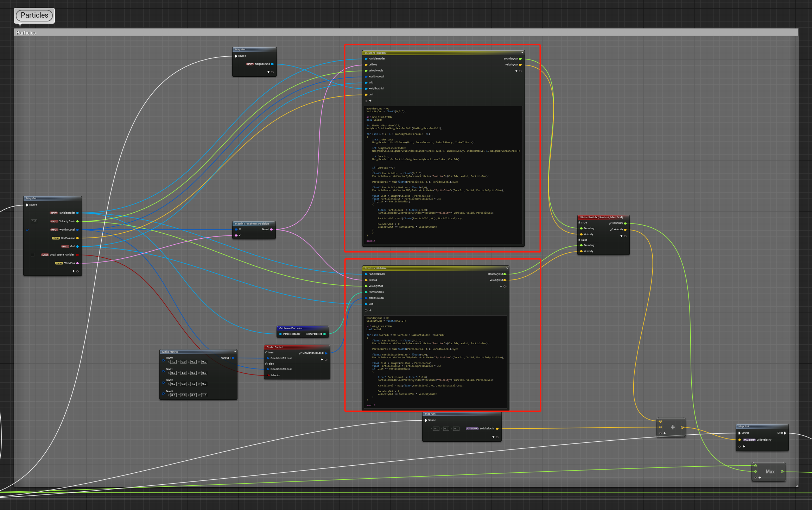
Task: Expand the Make Matrix node dropdown chevron
Action: [x=235, y=352]
